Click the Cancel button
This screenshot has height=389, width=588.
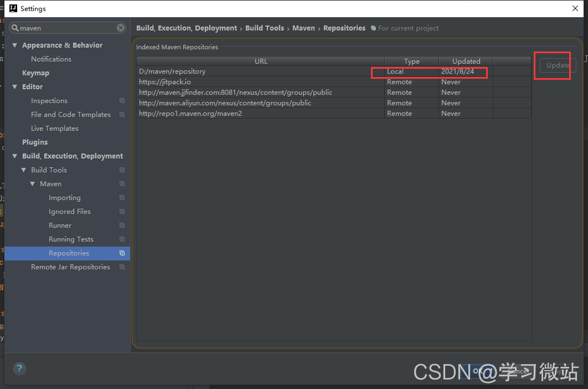tap(519, 371)
